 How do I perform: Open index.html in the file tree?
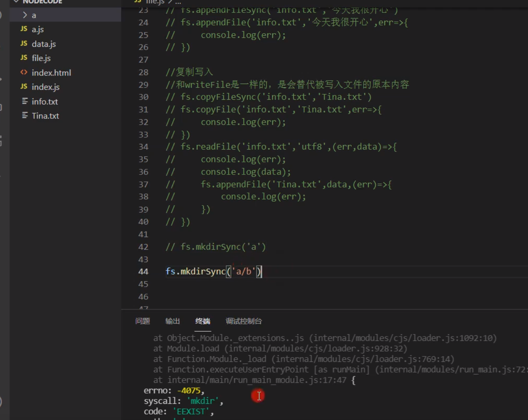pyautogui.click(x=51, y=73)
